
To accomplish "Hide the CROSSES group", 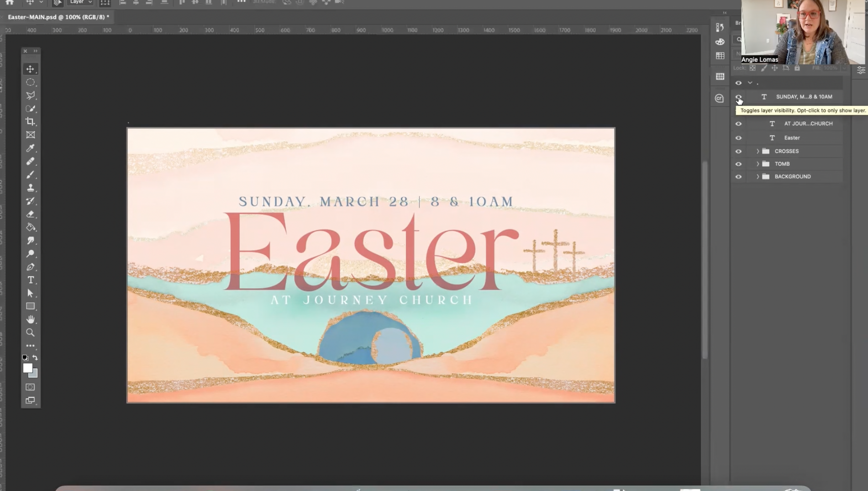I will pyautogui.click(x=739, y=151).
